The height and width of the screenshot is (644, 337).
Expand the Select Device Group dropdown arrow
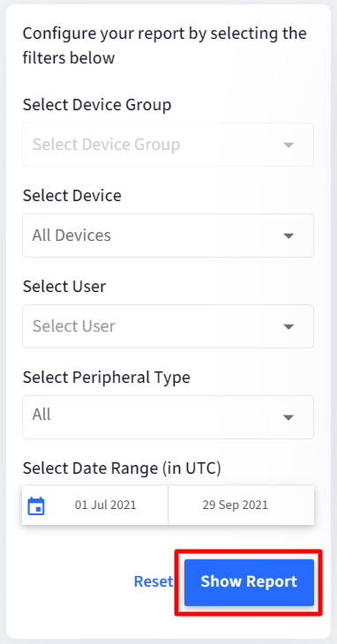click(x=288, y=145)
